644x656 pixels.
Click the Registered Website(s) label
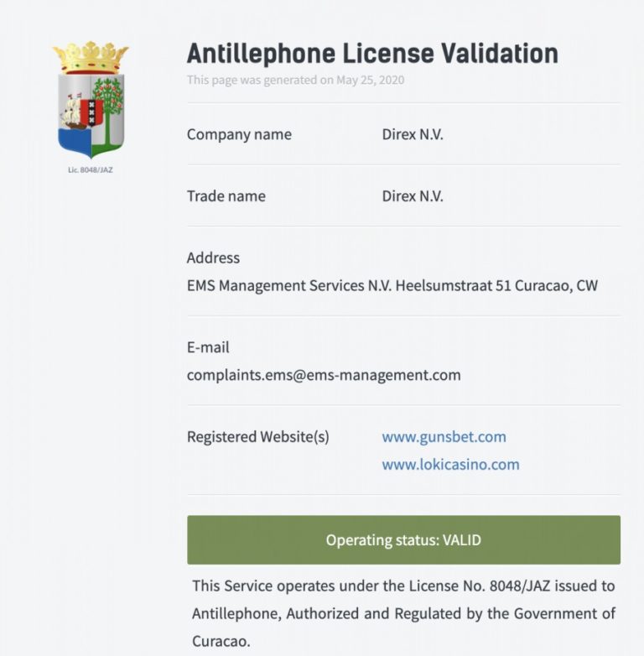258,437
